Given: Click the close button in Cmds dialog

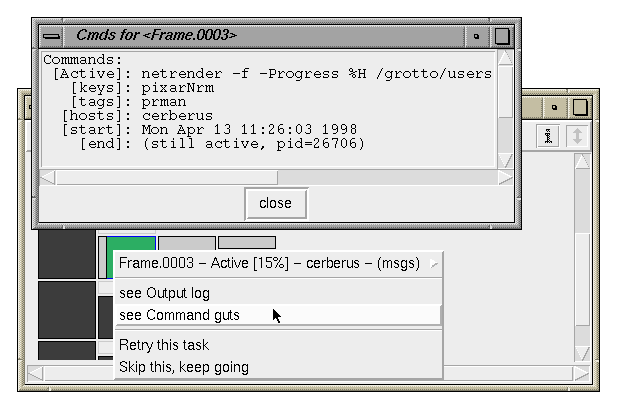Looking at the screenshot, I should (275, 203).
